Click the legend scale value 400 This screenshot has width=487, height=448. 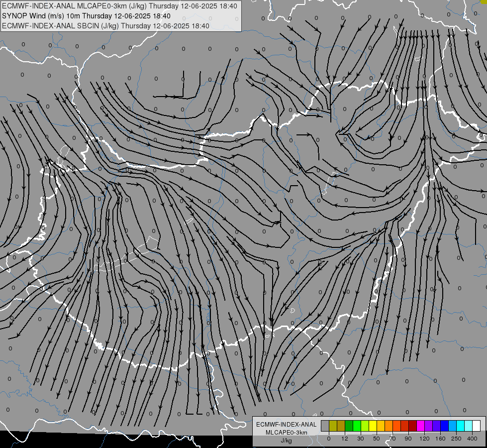472,439
